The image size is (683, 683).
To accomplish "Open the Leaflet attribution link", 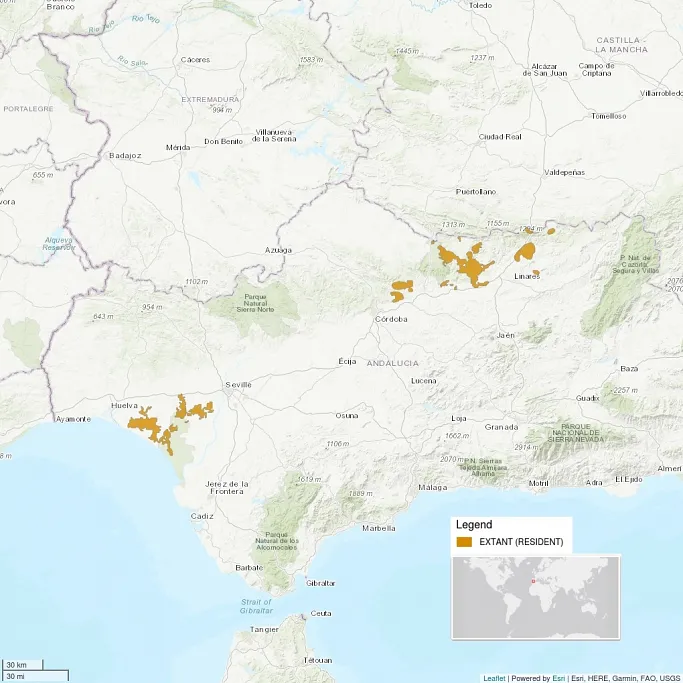I will 494,678.
